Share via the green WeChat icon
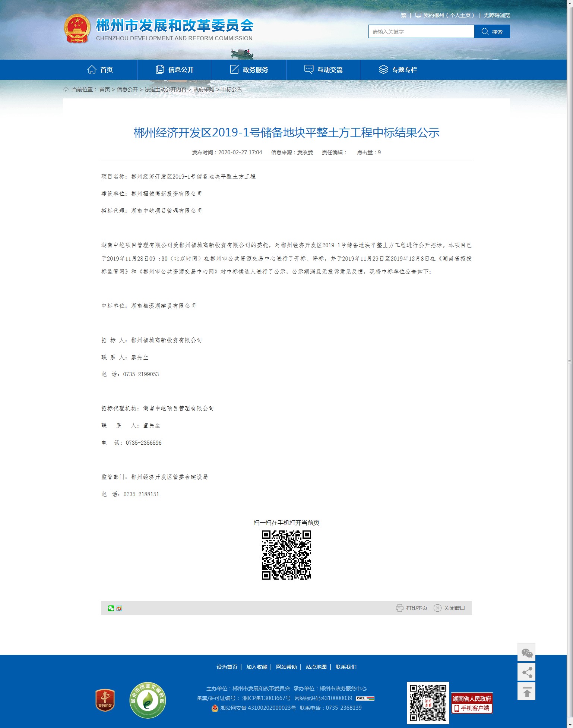 coord(111,608)
